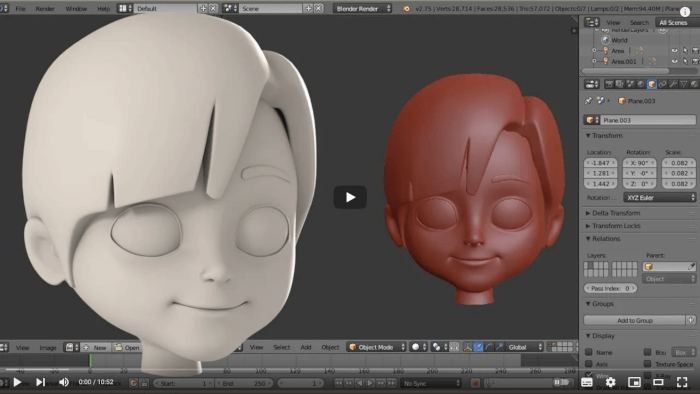Toggle selectability cursor for Area.001 lamp
This screenshot has width=700, height=394.
point(685,62)
